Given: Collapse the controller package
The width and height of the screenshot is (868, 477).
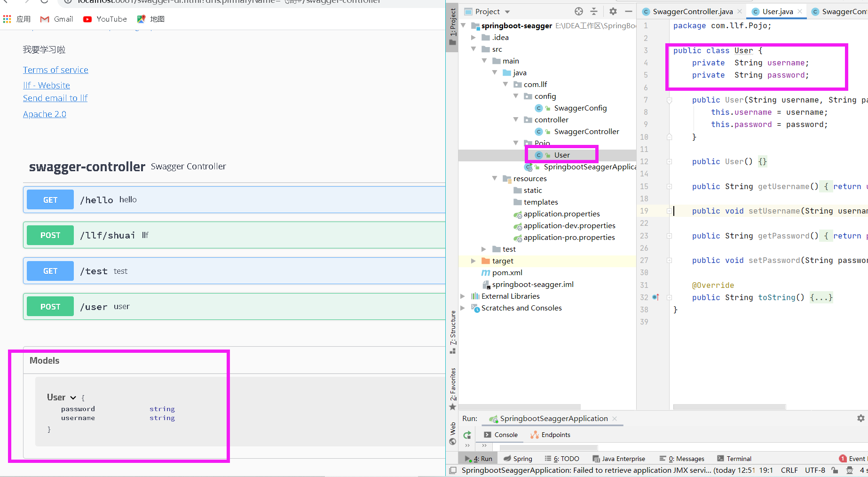Looking at the screenshot, I should tap(516, 119).
